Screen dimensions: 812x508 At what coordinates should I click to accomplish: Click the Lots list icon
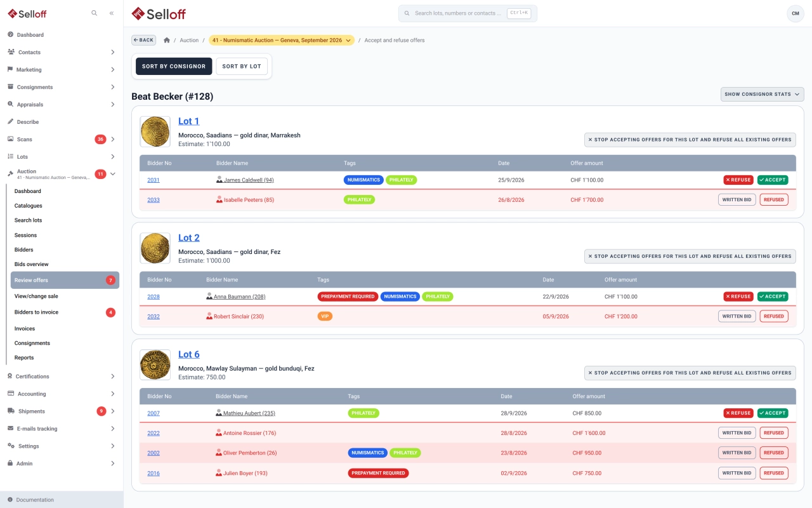click(x=11, y=156)
